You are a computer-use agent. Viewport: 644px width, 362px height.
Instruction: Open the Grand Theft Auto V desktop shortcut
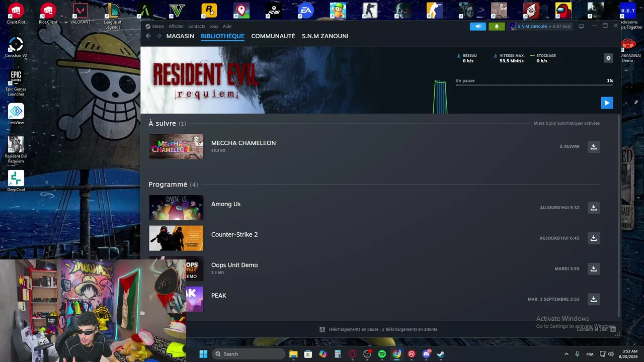pyautogui.click(x=177, y=11)
